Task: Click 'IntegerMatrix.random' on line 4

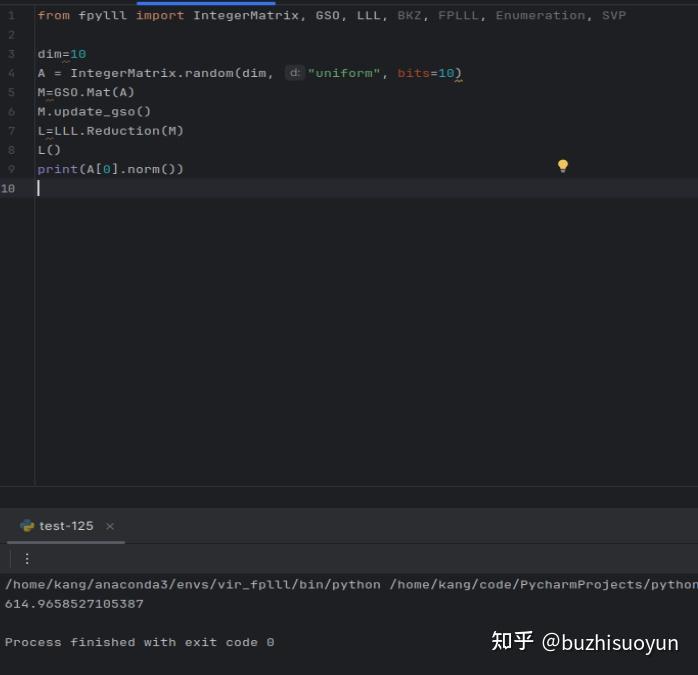Action: [x=152, y=73]
